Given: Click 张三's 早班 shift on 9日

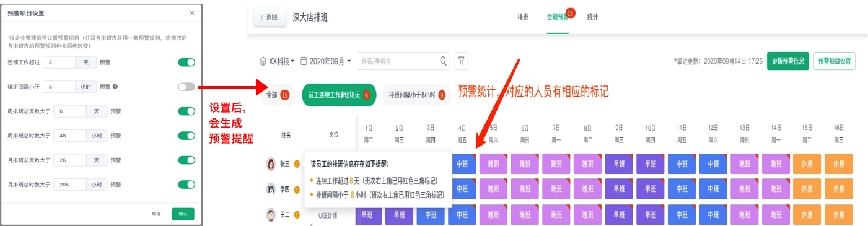Looking at the screenshot, I should point(619,164).
